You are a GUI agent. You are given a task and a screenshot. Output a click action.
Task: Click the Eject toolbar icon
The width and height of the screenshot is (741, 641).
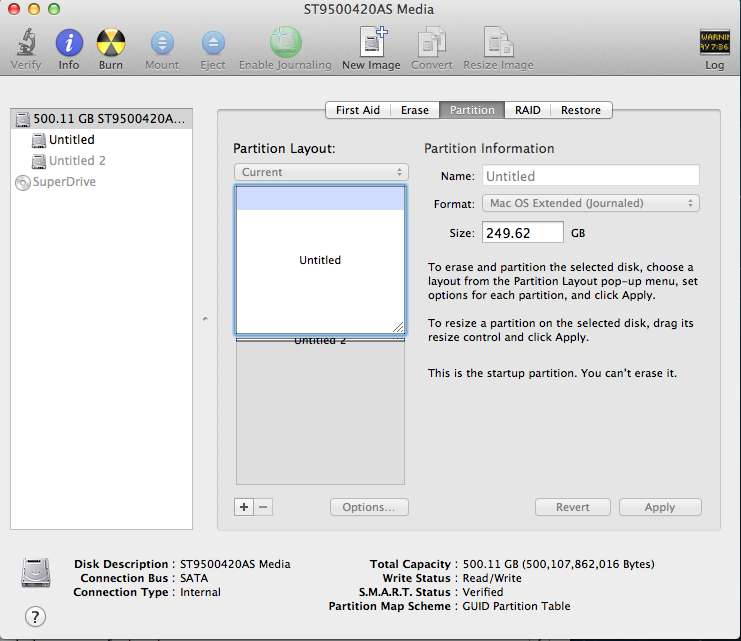click(x=213, y=43)
